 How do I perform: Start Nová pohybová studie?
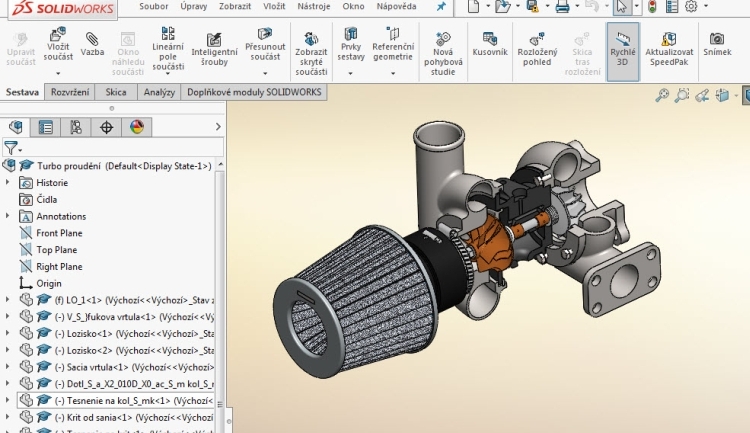443,54
